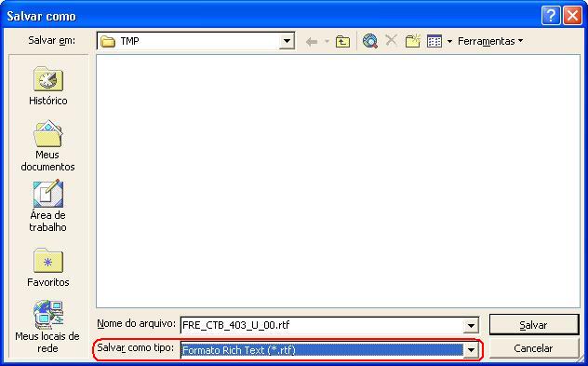Open the Search the Web icon
The width and height of the screenshot is (588, 366).
tap(370, 41)
